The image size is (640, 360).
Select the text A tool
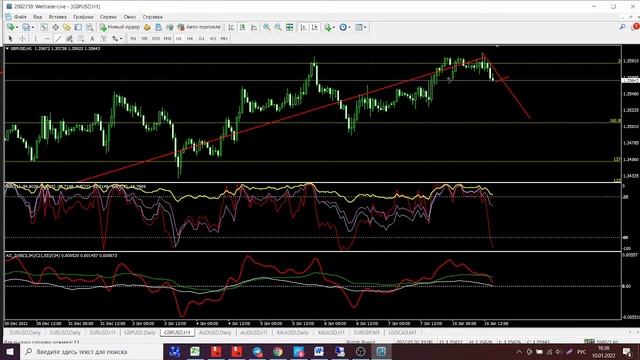point(92,38)
